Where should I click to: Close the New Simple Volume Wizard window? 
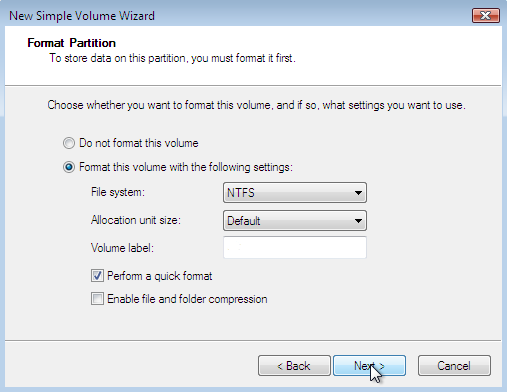pos(486,15)
